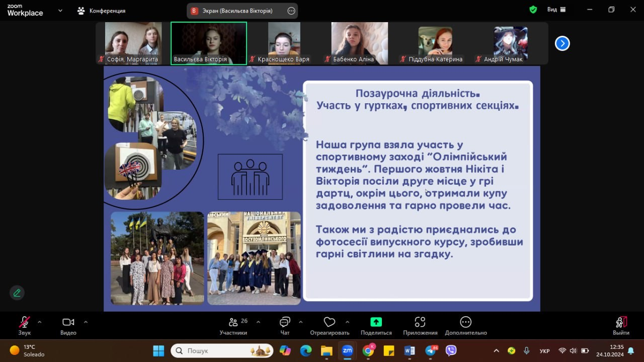Open the Participants list icon
The image size is (644, 362).
233,322
